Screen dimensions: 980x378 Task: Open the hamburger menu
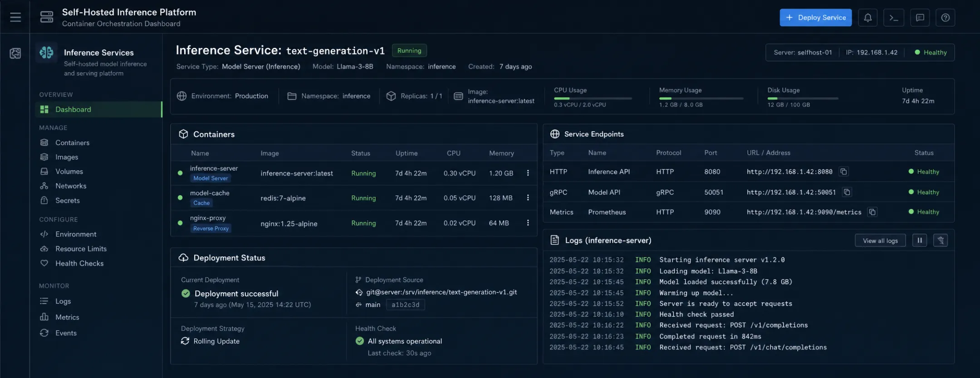15,17
